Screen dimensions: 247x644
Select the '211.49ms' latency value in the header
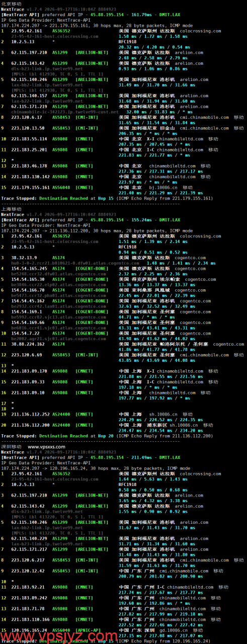(x=142, y=458)
